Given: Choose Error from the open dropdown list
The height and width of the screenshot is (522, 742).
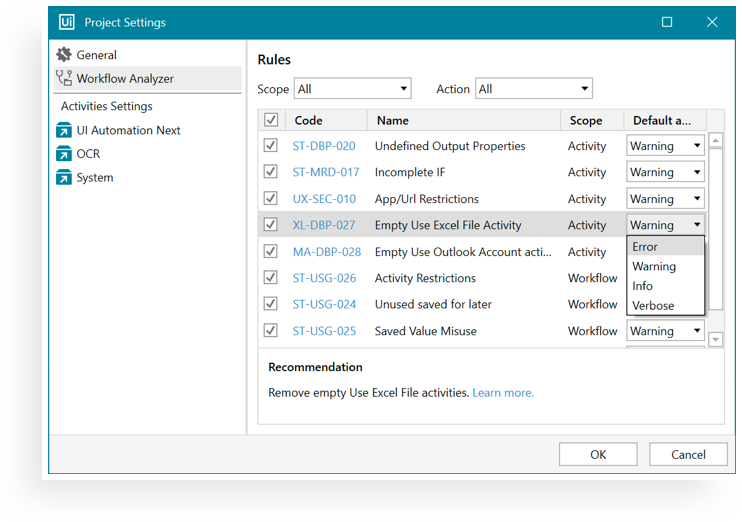Looking at the screenshot, I should [665, 247].
